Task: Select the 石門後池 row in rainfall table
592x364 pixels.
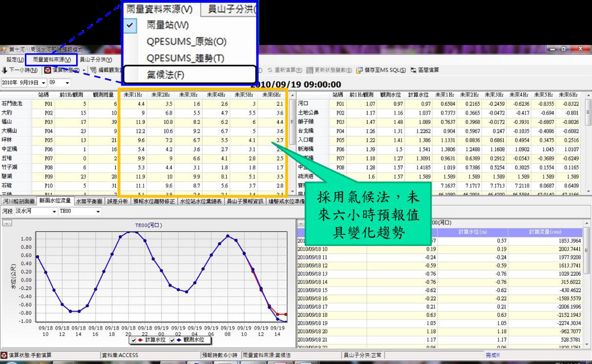Action: 144,103
